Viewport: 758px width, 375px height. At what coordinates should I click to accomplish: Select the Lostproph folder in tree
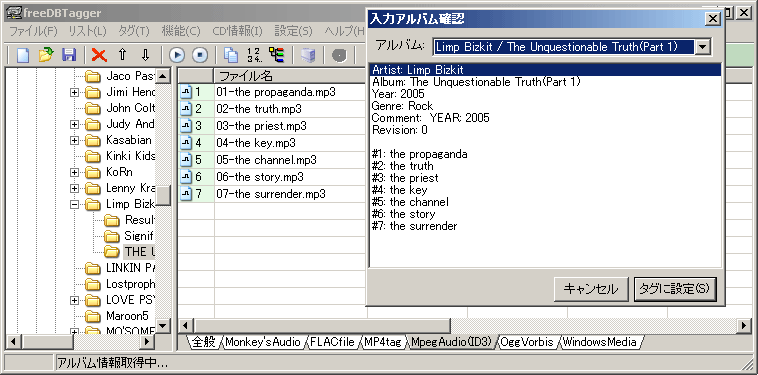(131, 284)
